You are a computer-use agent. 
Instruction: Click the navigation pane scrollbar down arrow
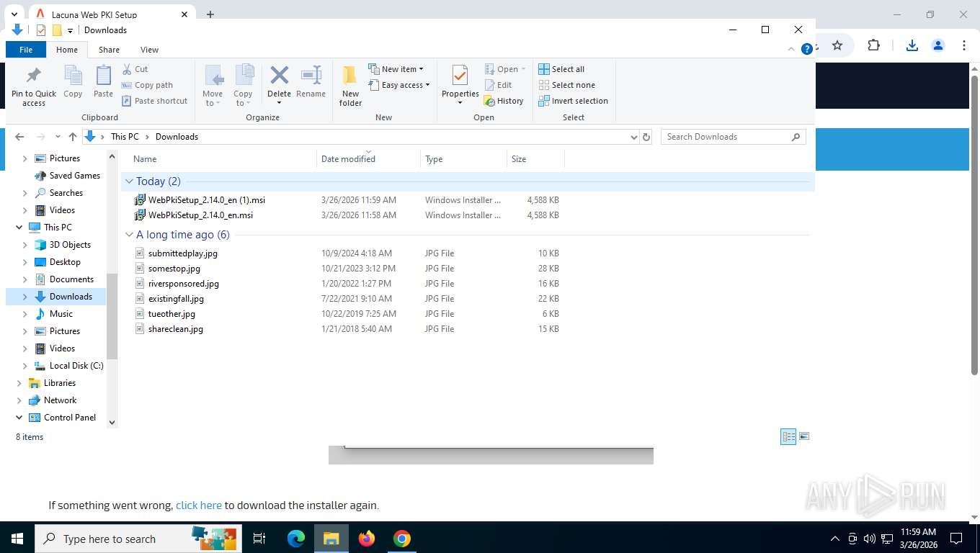coord(112,423)
